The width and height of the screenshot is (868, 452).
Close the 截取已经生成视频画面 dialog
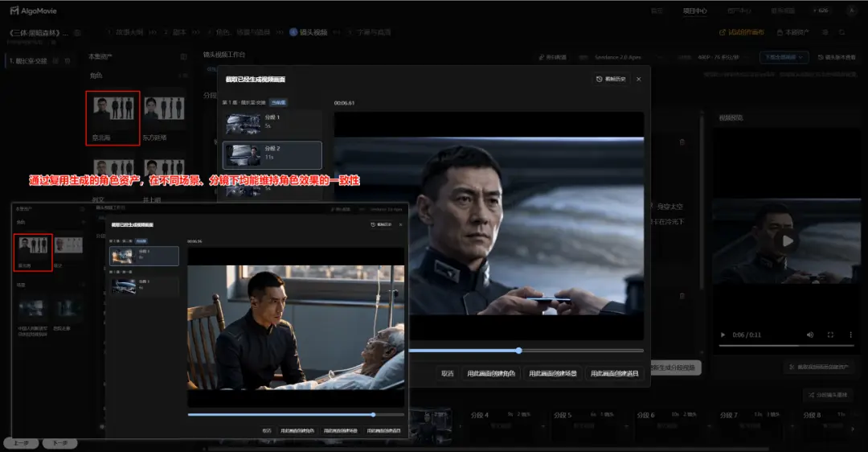pyautogui.click(x=639, y=79)
